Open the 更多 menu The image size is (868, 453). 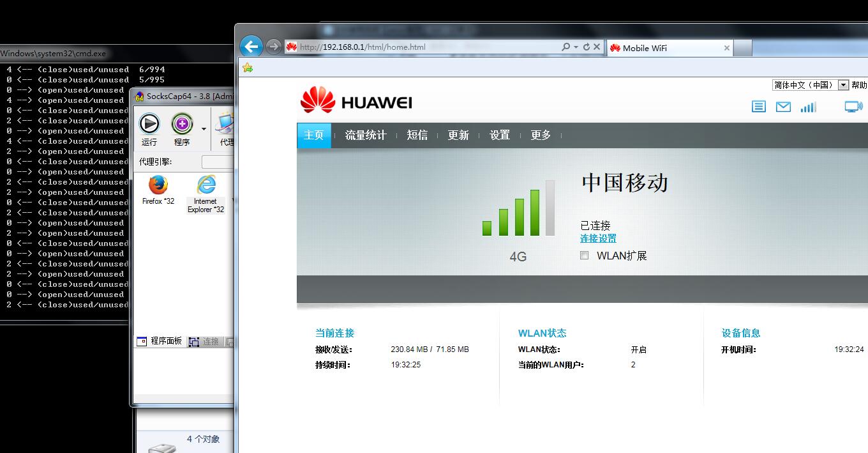pyautogui.click(x=541, y=135)
